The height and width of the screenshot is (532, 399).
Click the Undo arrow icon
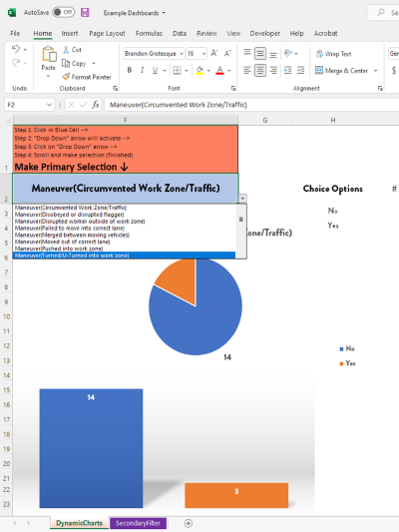16,49
